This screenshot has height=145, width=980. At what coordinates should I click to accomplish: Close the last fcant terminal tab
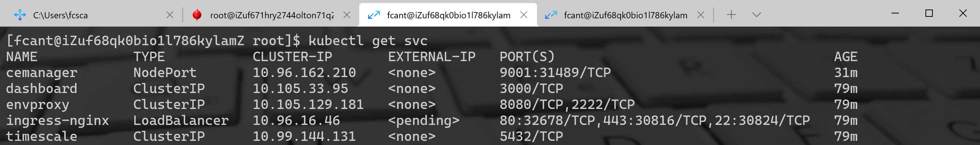(x=701, y=15)
